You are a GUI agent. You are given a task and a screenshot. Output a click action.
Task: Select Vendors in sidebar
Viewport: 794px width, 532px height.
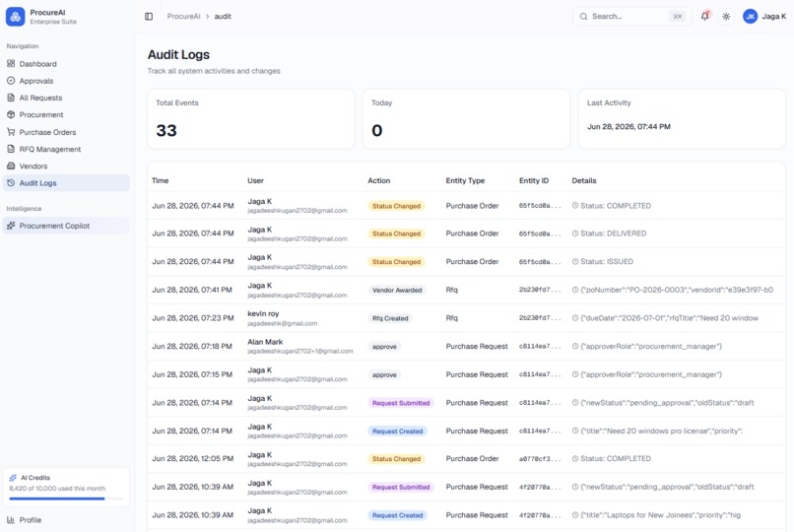[66, 166]
